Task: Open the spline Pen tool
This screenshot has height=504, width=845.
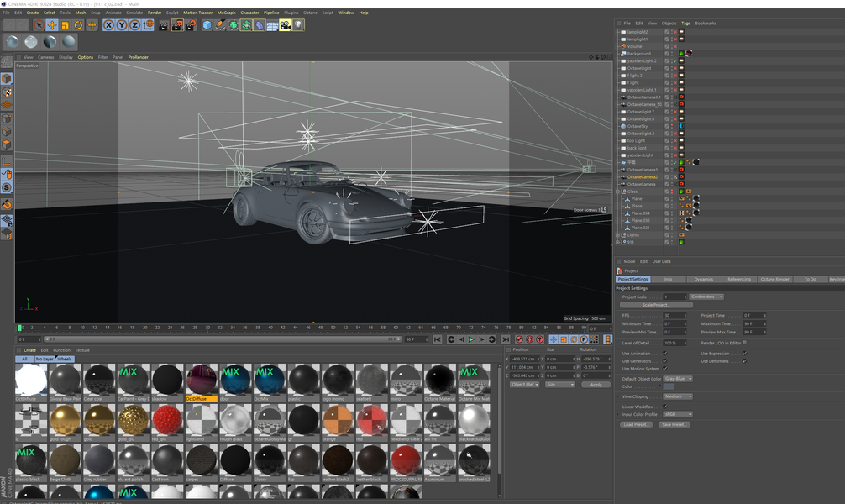Action: (x=220, y=25)
